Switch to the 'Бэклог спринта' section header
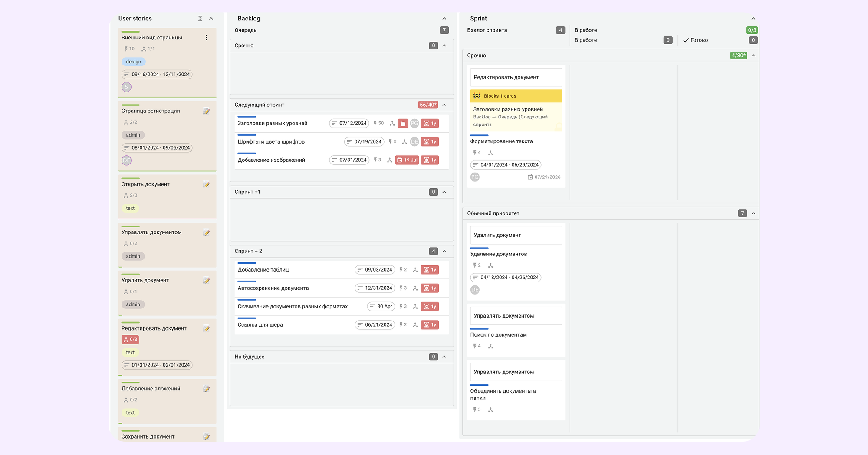Viewport: 868px width, 455px height. coord(487,30)
